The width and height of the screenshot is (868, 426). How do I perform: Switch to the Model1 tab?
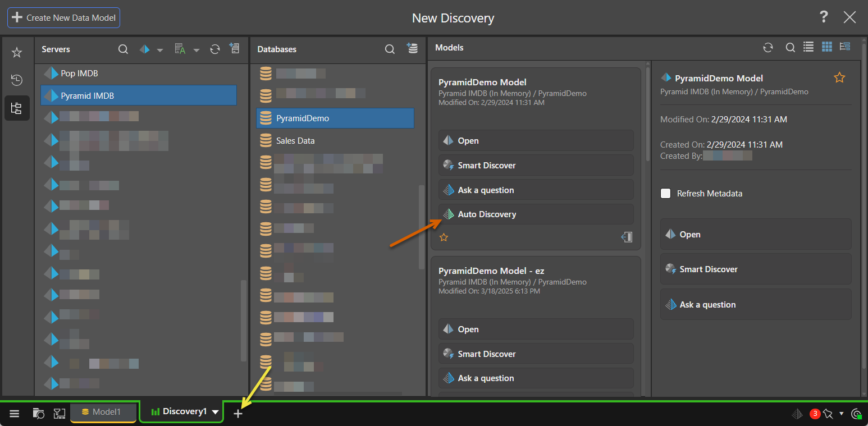click(x=103, y=412)
